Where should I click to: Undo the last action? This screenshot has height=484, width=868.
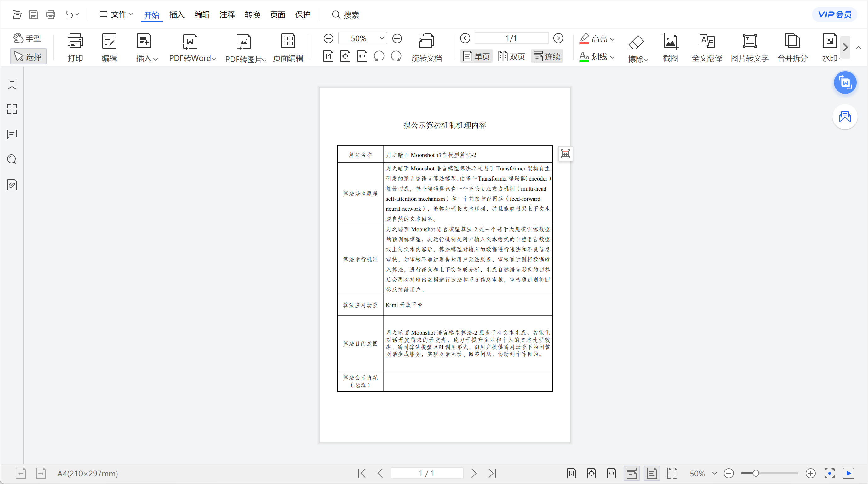coord(69,14)
